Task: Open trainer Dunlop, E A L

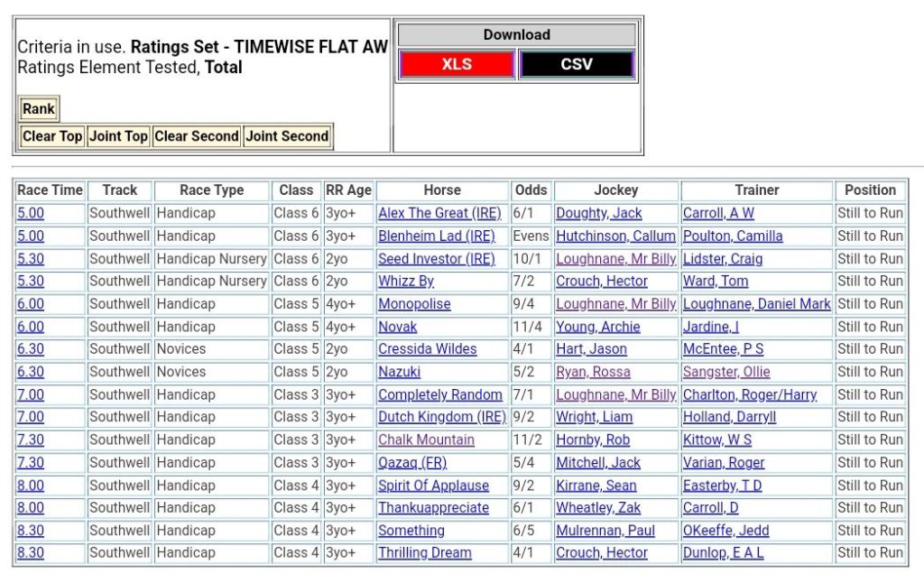Action: pos(723,553)
